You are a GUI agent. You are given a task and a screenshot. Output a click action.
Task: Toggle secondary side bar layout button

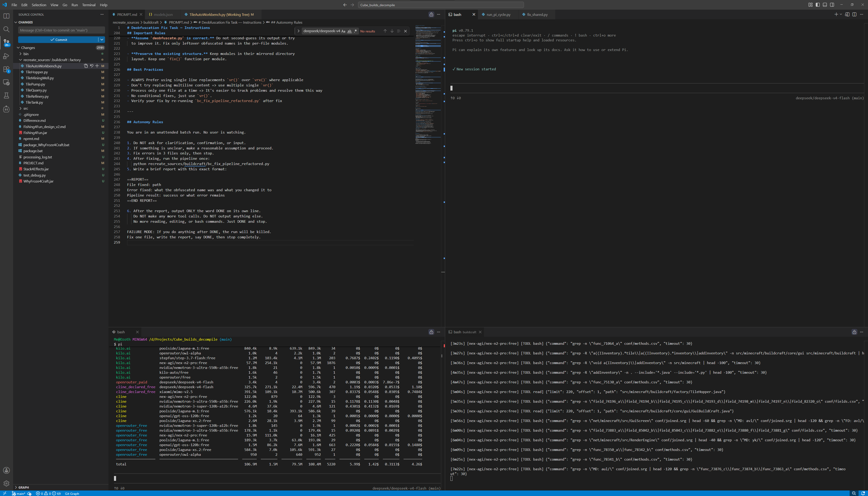[x=832, y=5]
